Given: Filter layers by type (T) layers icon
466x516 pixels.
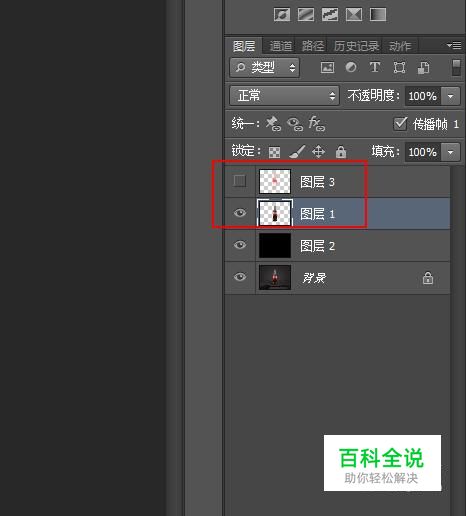Looking at the screenshot, I should tap(375, 67).
